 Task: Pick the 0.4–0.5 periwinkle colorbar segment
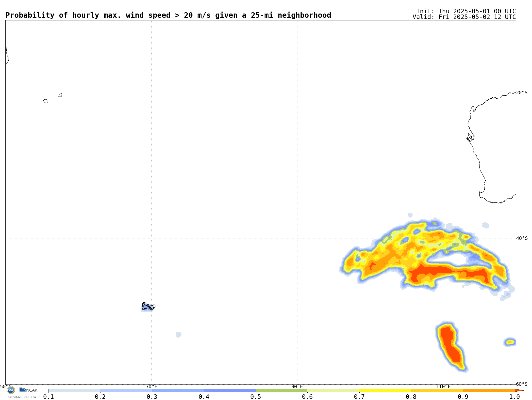tap(230, 390)
